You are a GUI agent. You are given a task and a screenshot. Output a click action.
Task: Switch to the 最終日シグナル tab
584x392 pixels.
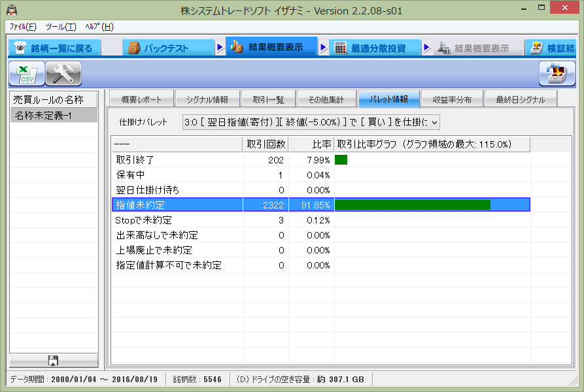521,99
